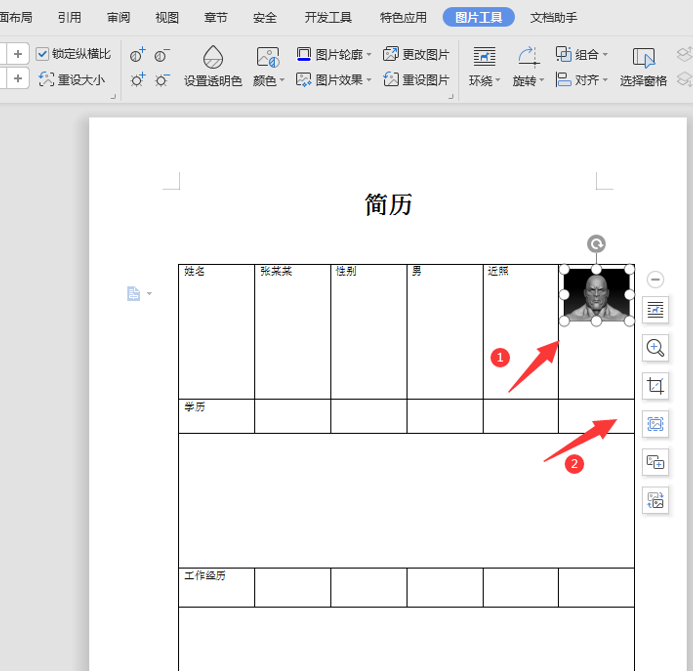Click floating copy picture icon
The height and width of the screenshot is (671, 693).
coord(655,462)
